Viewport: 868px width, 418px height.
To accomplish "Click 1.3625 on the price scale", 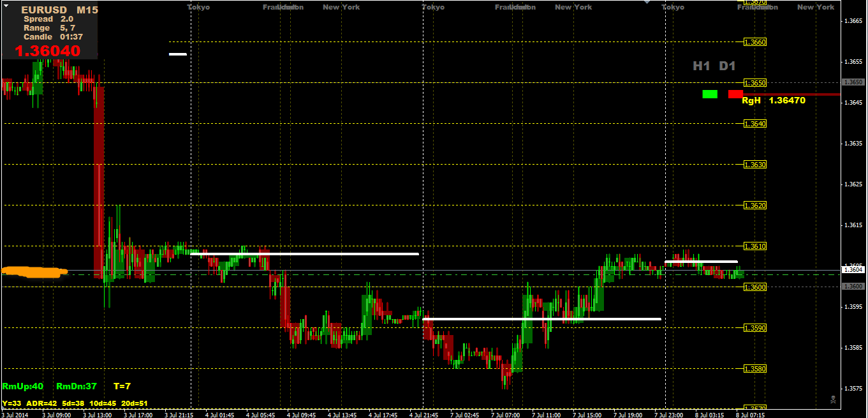I will click(854, 184).
